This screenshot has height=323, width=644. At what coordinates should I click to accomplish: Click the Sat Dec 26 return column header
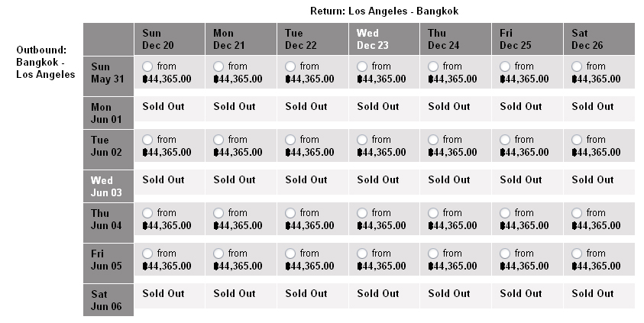[599, 39]
